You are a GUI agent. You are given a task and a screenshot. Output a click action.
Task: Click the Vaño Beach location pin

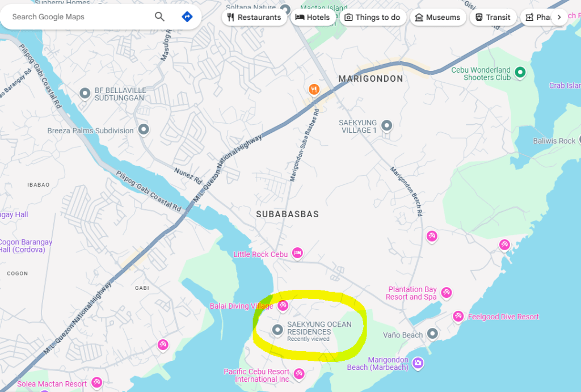coord(432,334)
